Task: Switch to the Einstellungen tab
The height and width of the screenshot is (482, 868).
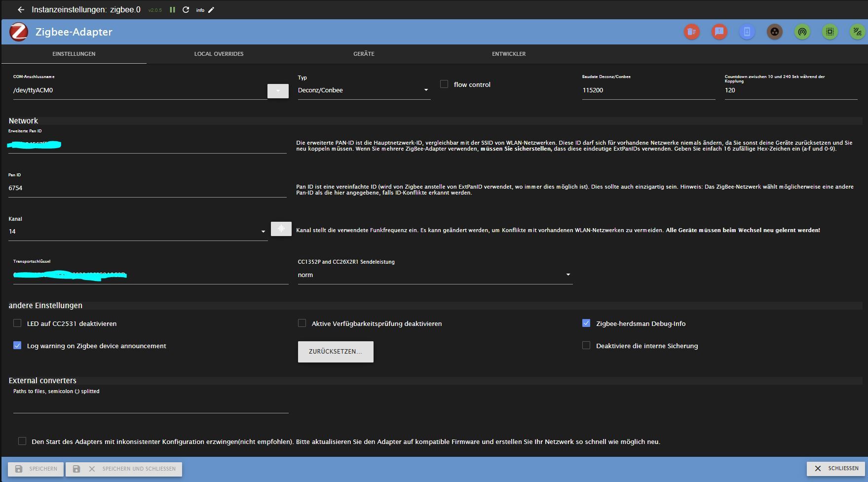Action: tap(74, 54)
